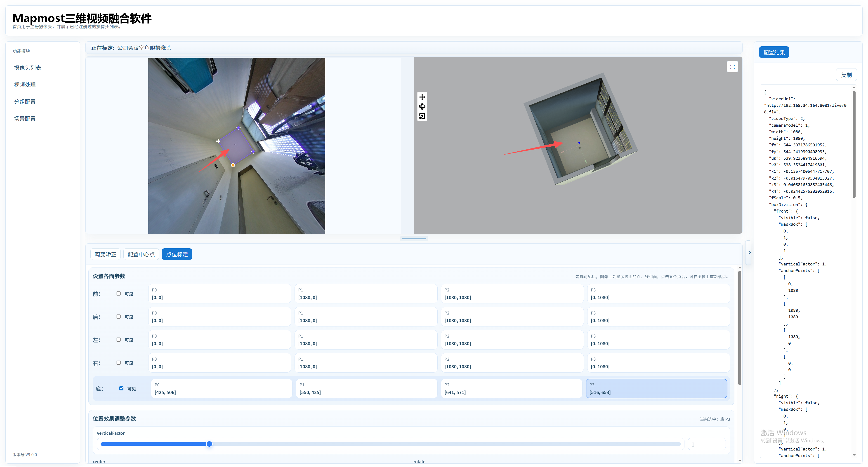
Task: Enable 可见 for the 前 face
Action: click(119, 294)
